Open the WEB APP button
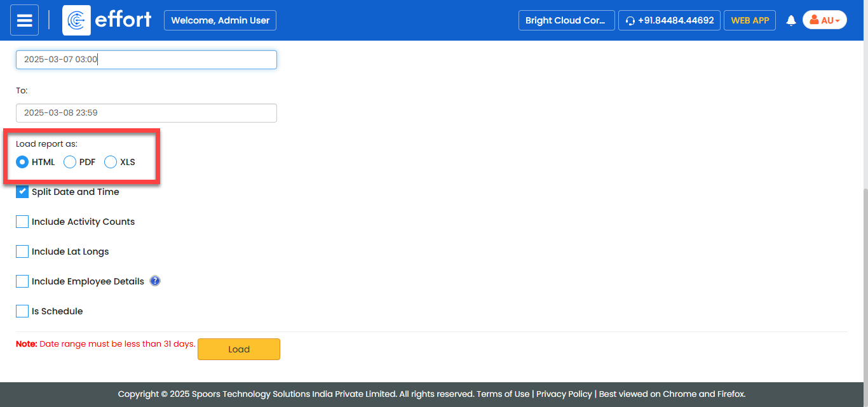The height and width of the screenshot is (407, 868). [x=750, y=20]
